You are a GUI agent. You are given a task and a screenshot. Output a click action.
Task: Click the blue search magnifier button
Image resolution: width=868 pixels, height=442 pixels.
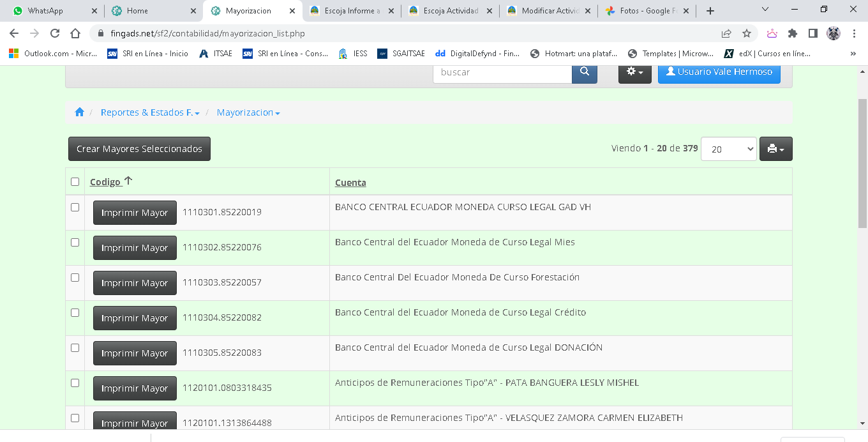click(x=584, y=72)
